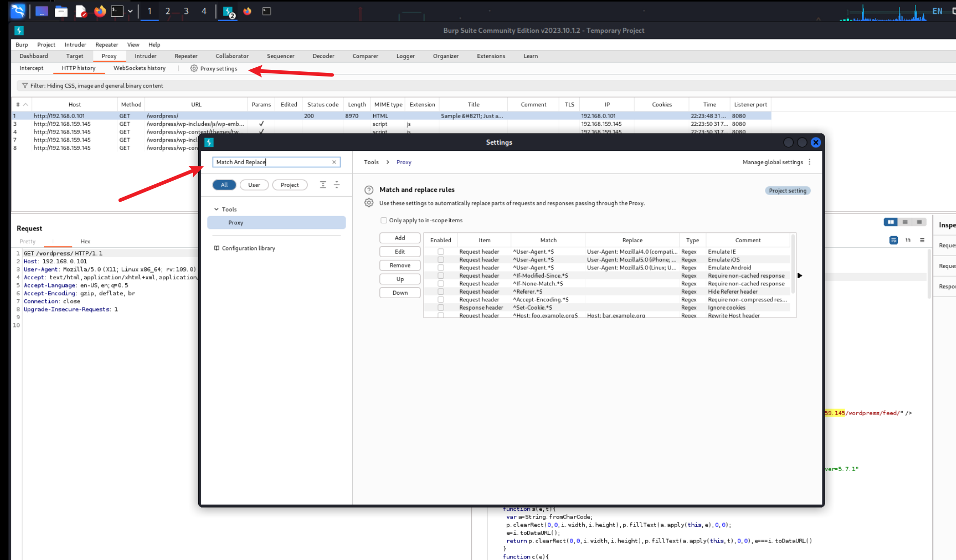
Task: Select Proxy in the settings tree
Action: [x=276, y=223]
